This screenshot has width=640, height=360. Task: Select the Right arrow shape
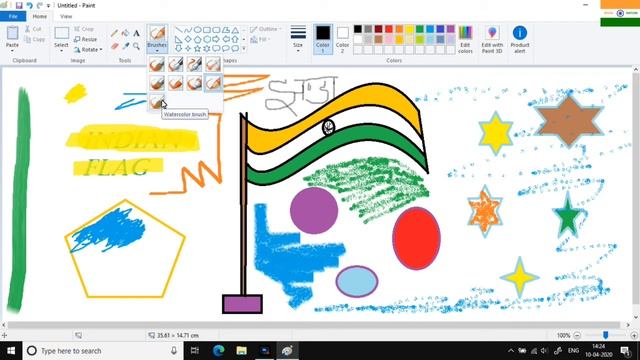click(x=216, y=39)
